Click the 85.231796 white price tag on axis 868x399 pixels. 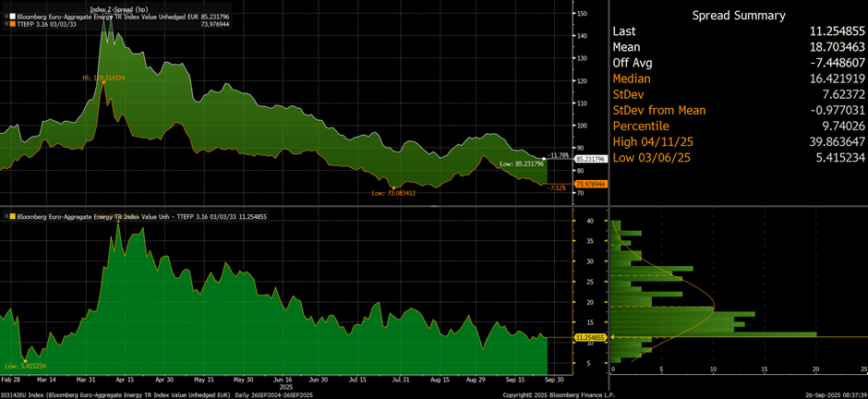(x=590, y=159)
